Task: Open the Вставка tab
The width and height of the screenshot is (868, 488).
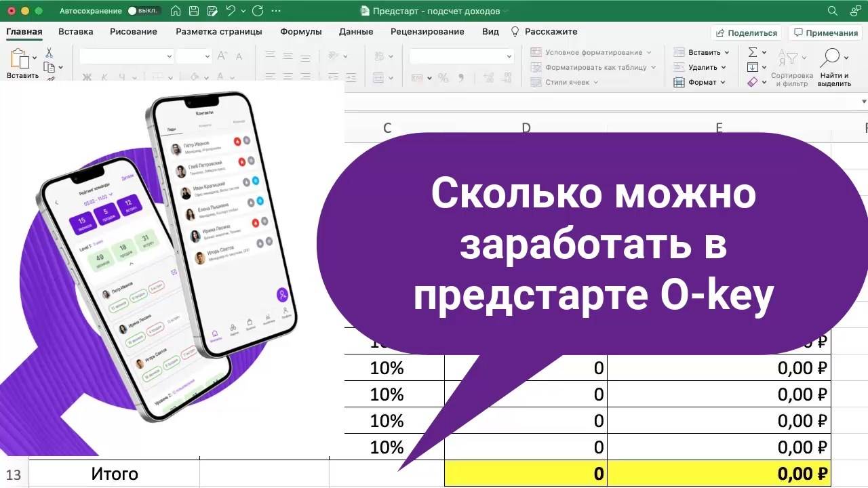Action: click(x=76, y=32)
